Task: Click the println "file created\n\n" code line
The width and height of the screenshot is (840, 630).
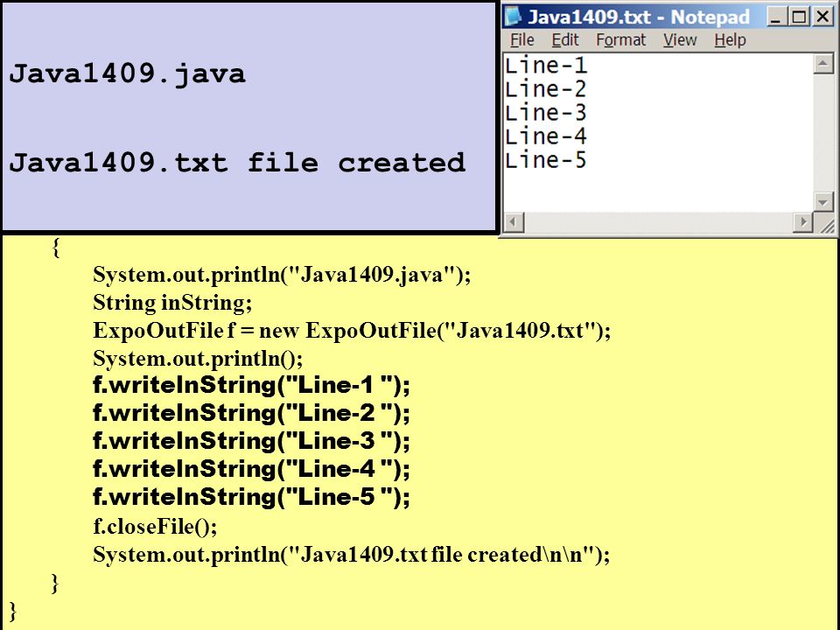Action: pyautogui.click(x=352, y=554)
